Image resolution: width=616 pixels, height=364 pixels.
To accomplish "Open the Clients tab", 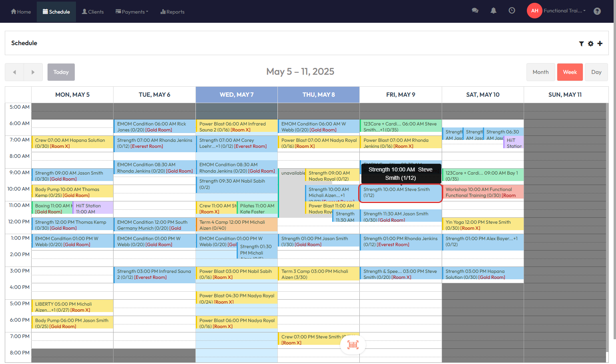I will (93, 12).
